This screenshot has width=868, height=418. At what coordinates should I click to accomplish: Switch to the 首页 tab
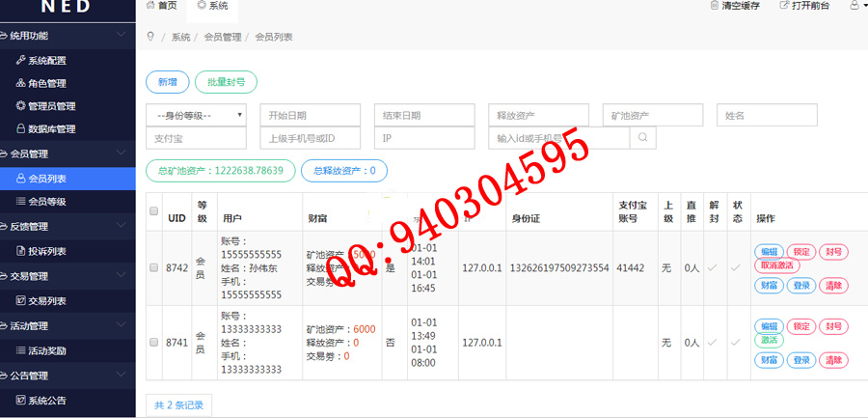coord(161,6)
